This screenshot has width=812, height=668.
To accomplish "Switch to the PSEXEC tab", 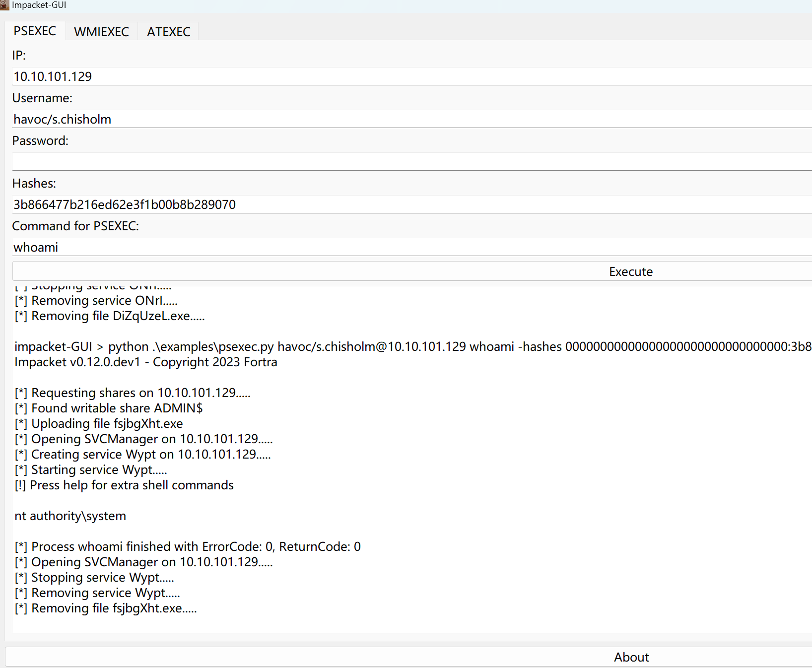I will coord(35,31).
